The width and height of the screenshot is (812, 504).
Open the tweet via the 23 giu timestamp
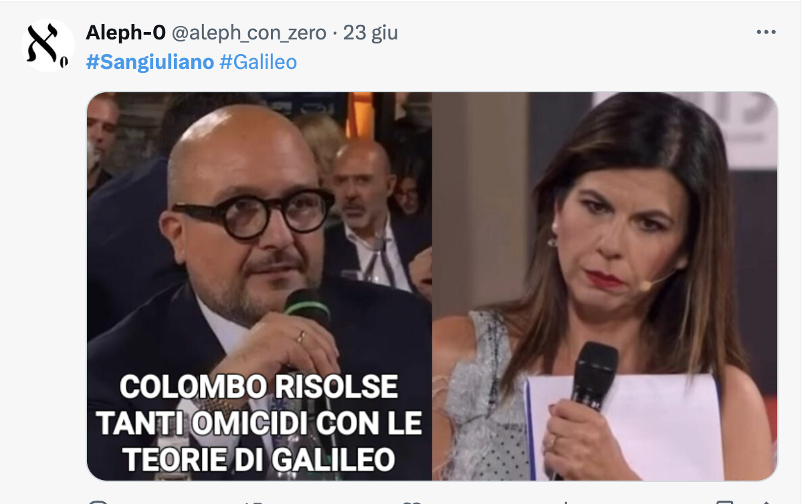tap(371, 32)
